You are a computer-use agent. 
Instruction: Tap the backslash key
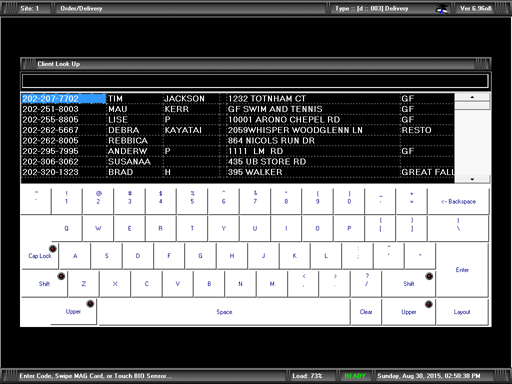coord(458,228)
